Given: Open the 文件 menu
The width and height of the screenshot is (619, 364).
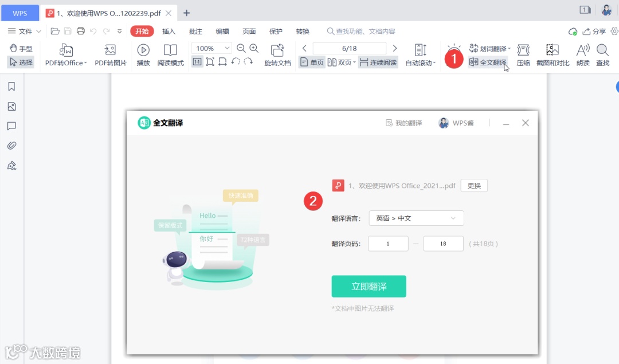Looking at the screenshot, I should (21, 31).
